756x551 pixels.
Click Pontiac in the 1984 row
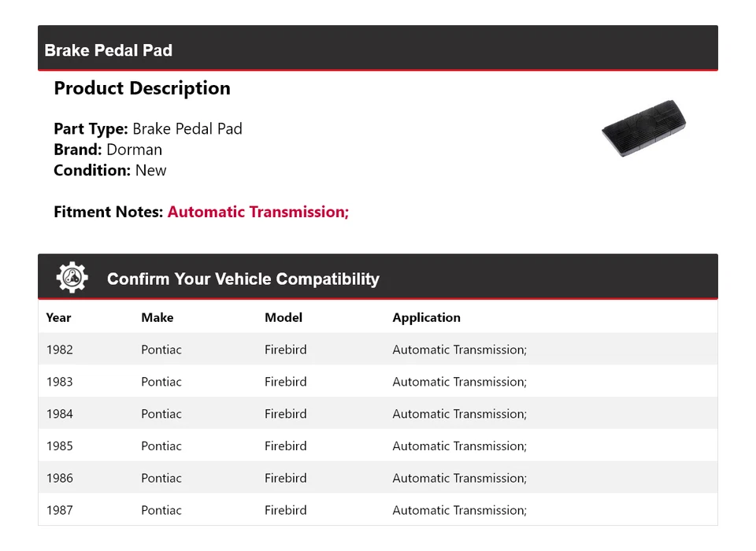point(161,414)
